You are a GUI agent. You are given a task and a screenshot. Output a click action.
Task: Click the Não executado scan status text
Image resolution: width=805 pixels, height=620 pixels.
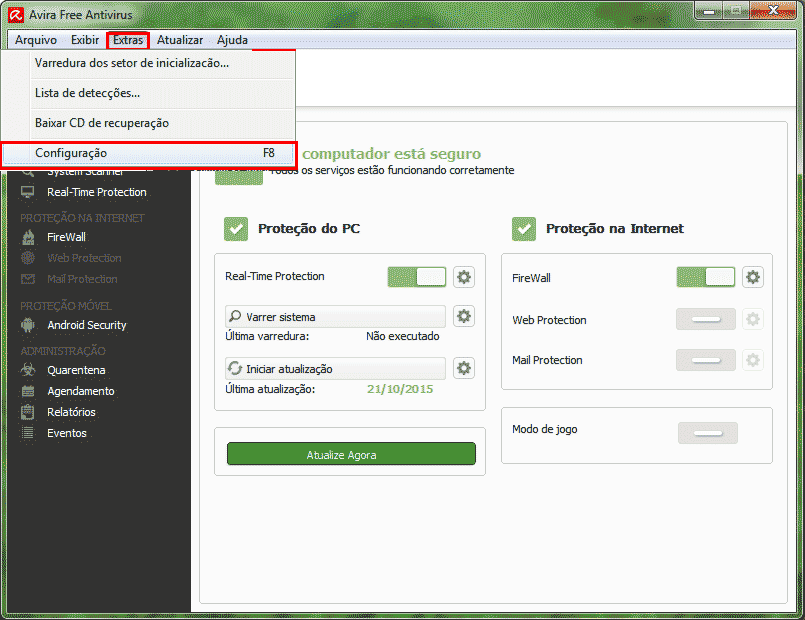point(402,336)
